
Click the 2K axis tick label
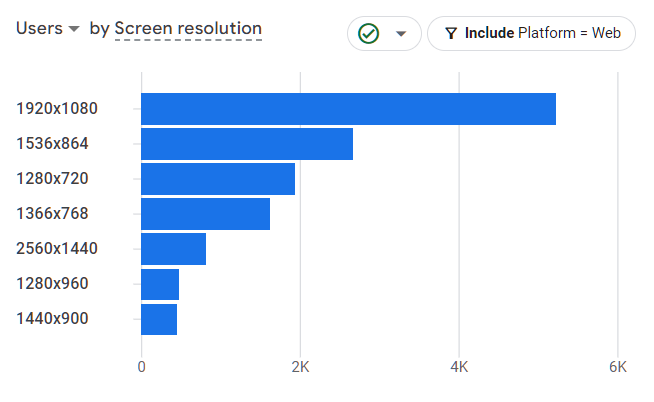[x=300, y=367]
